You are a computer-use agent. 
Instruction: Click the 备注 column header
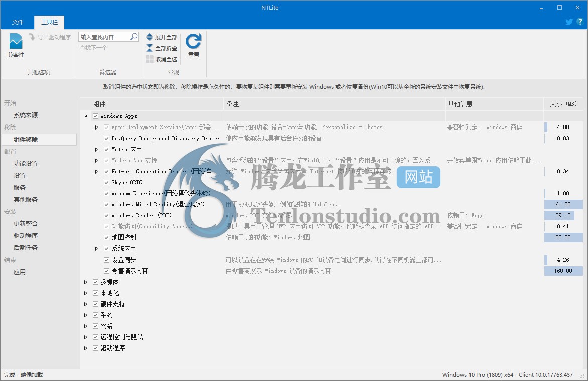(334, 104)
